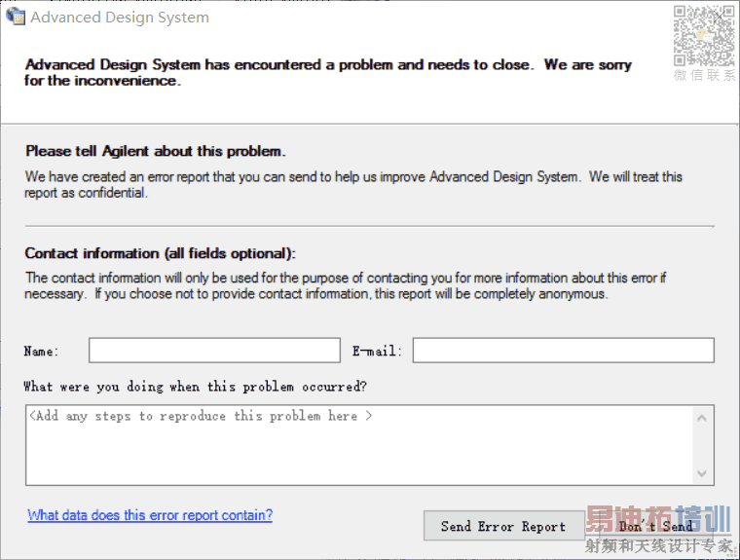Click the text area scroll up arrow

pos(702,417)
